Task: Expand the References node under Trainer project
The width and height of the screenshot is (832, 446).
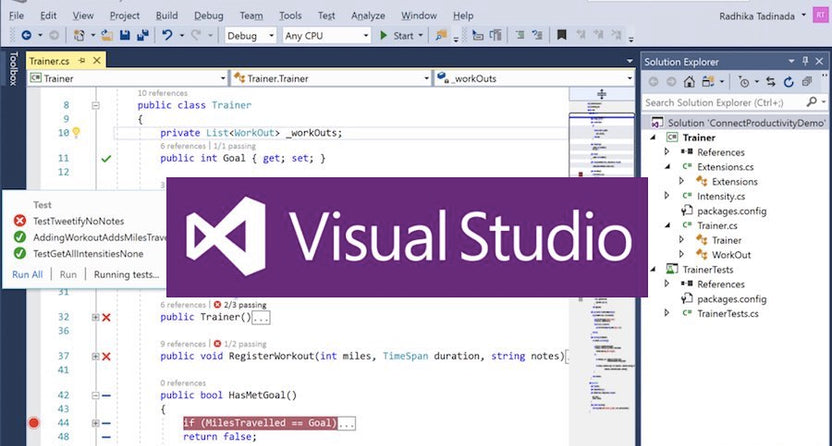Action: (x=667, y=152)
